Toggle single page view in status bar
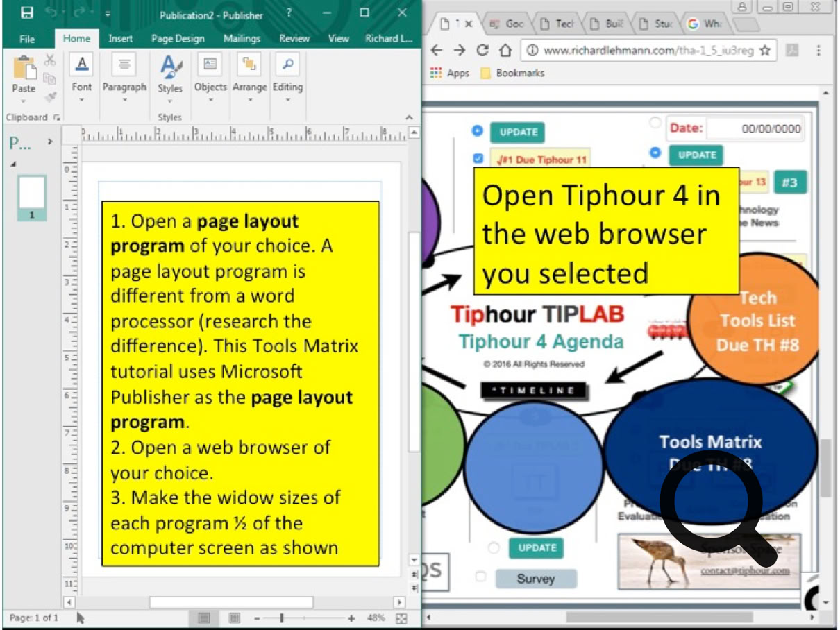The height and width of the screenshot is (630, 840). [204, 618]
